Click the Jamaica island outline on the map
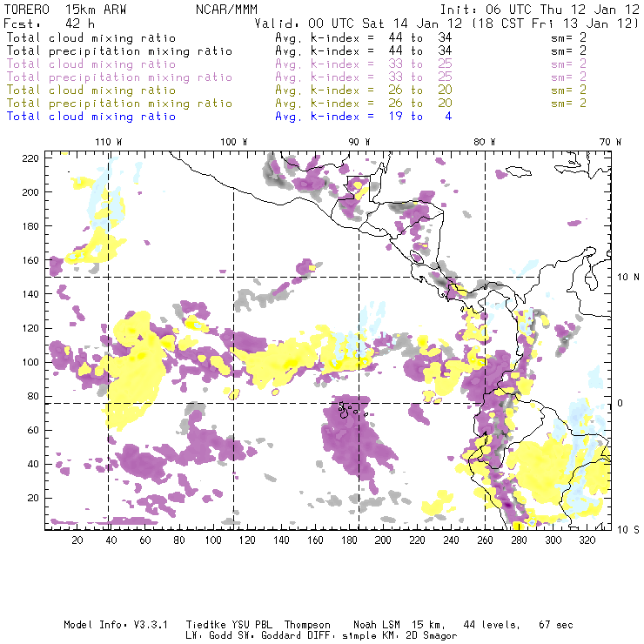The width and height of the screenshot is (644, 644). coord(519,171)
